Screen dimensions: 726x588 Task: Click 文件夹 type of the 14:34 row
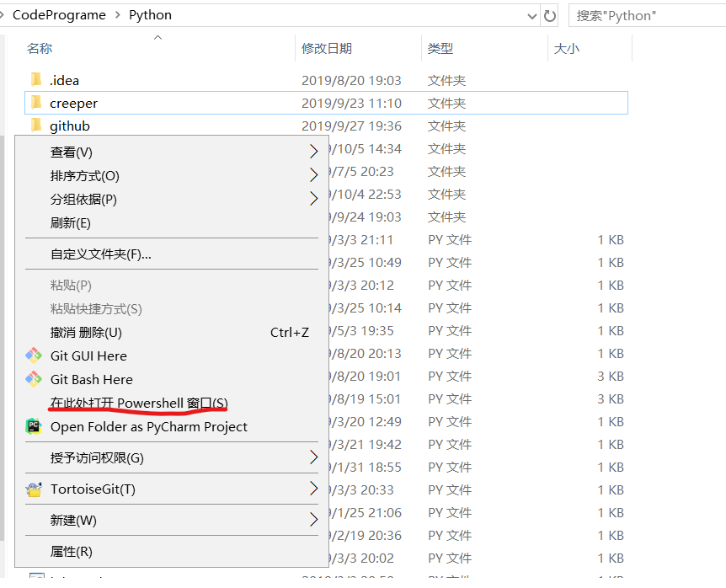pyautogui.click(x=447, y=148)
